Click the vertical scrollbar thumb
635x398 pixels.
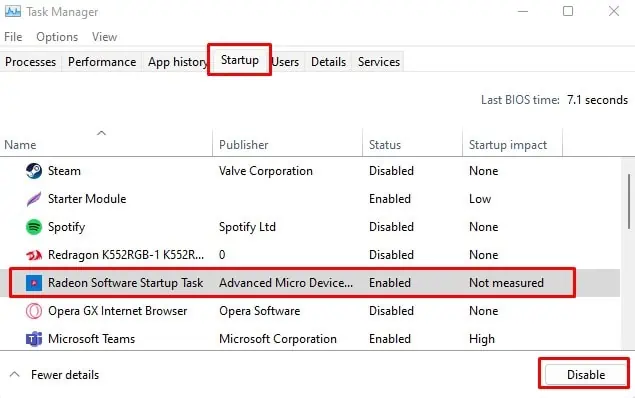tap(629, 201)
